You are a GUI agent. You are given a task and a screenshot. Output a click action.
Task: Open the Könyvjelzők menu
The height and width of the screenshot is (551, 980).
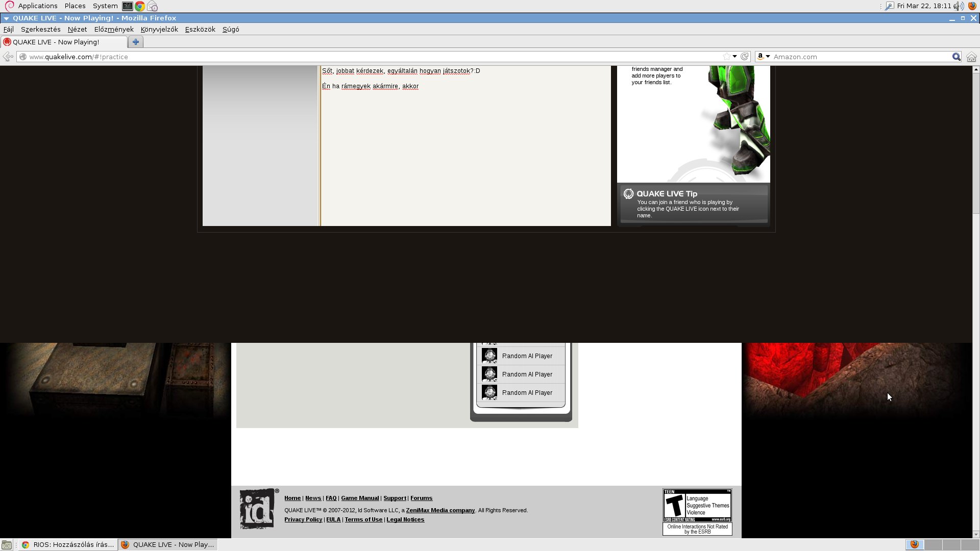pos(159,30)
